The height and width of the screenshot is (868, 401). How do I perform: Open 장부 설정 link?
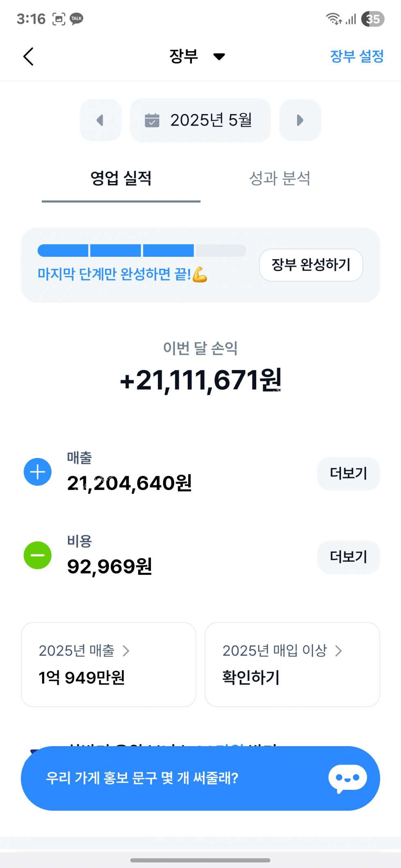click(x=357, y=56)
